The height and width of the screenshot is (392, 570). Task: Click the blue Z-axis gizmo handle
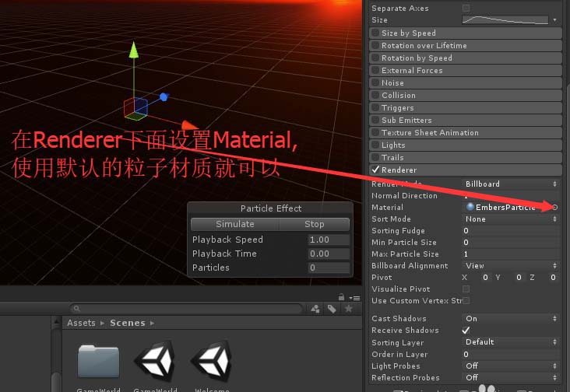pos(164,97)
